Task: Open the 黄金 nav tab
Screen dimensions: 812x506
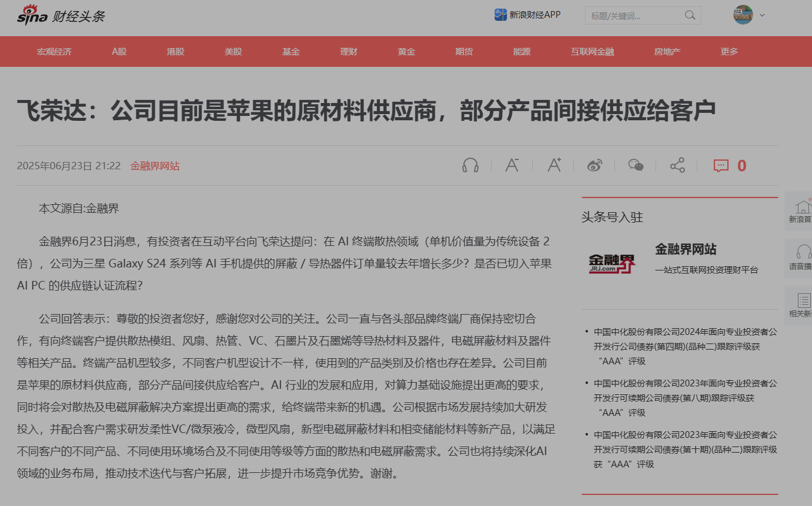Action: click(406, 52)
